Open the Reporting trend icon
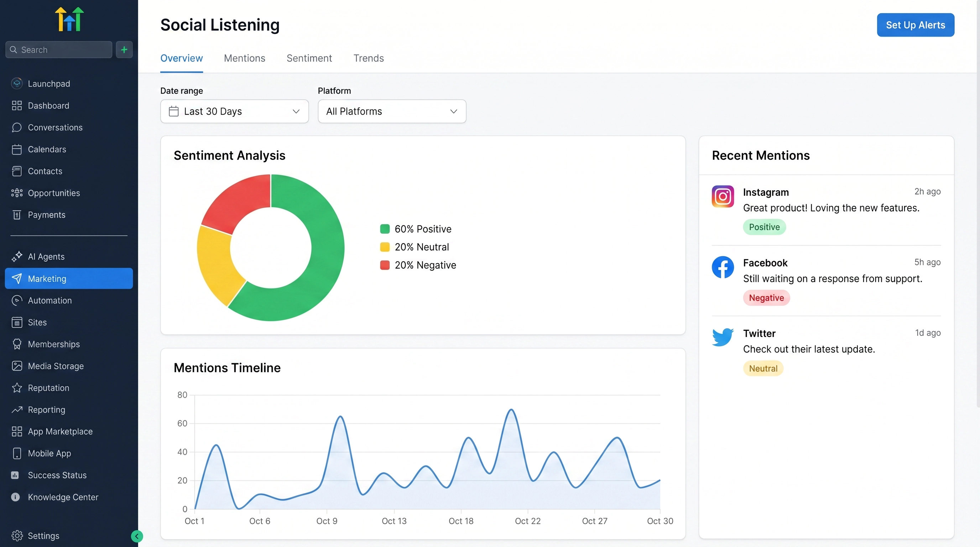 [x=17, y=410]
